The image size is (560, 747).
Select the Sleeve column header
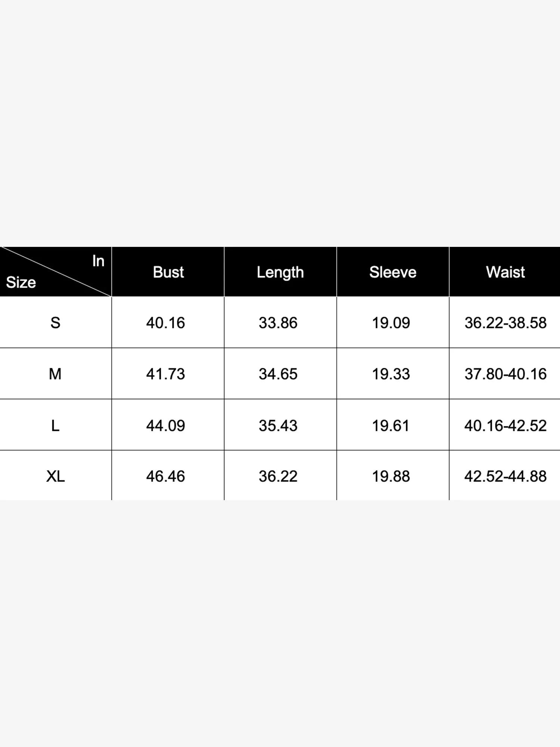click(x=393, y=272)
